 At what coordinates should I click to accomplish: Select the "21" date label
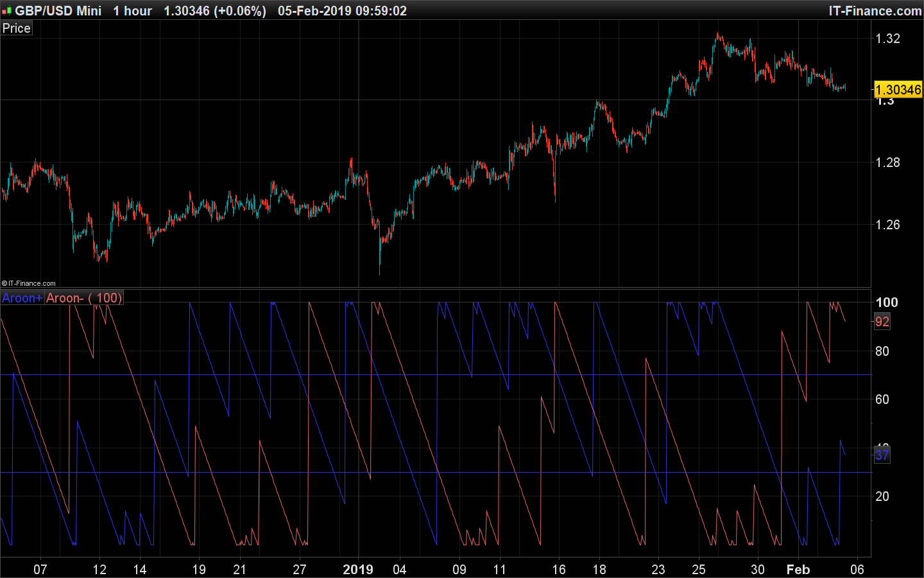(x=239, y=570)
